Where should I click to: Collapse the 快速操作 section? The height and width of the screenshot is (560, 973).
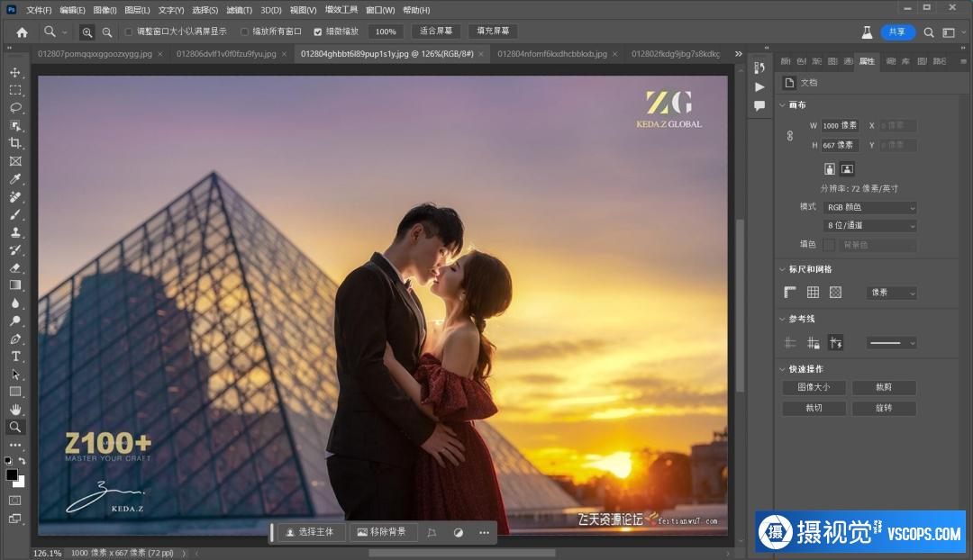click(783, 369)
